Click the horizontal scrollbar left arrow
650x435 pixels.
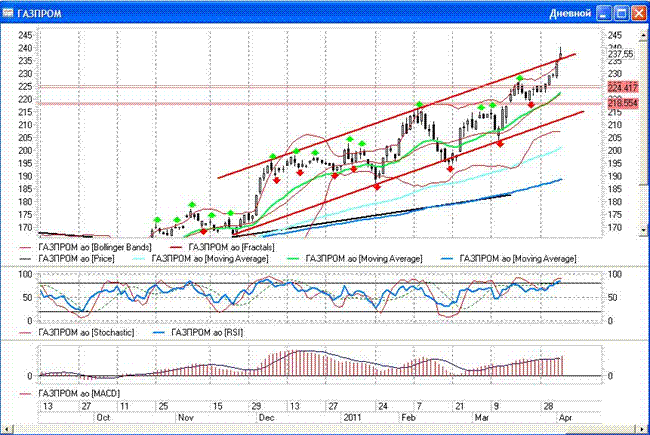7,429
